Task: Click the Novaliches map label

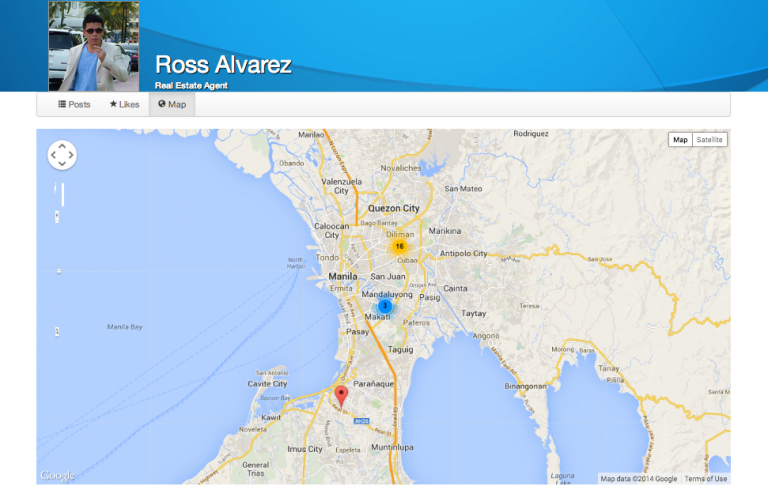Action: click(x=401, y=168)
